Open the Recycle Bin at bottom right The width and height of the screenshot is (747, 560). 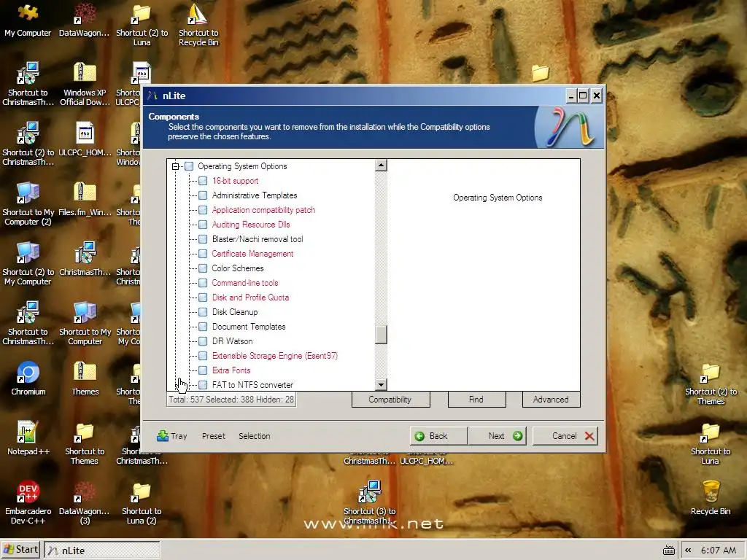[711, 497]
